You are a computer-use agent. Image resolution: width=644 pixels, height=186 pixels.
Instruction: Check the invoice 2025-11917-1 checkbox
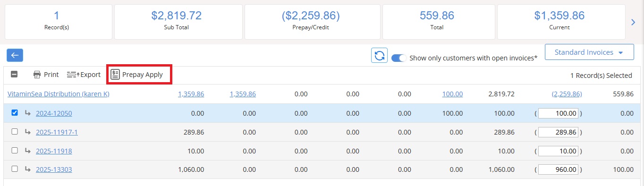(14, 132)
